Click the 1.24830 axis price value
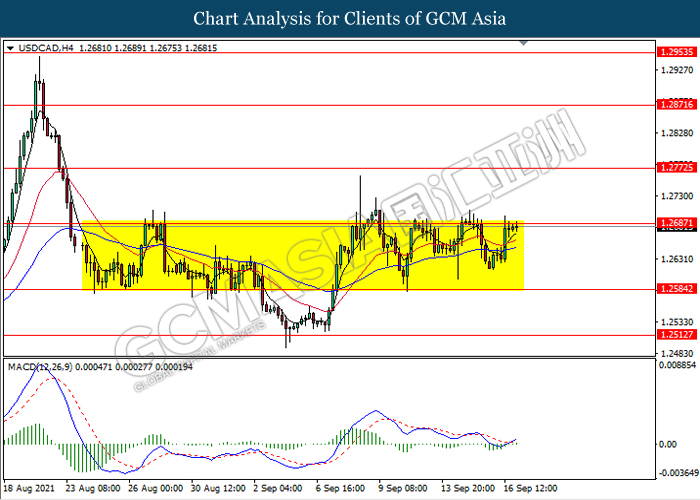Viewport: 700px width, 500px height. (x=677, y=354)
